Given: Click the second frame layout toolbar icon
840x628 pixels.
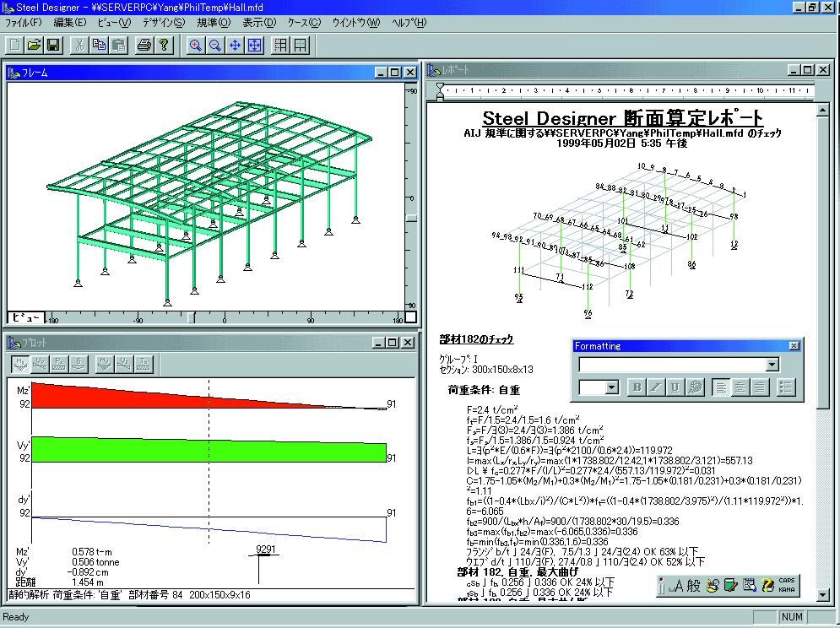Looking at the screenshot, I should point(300,45).
